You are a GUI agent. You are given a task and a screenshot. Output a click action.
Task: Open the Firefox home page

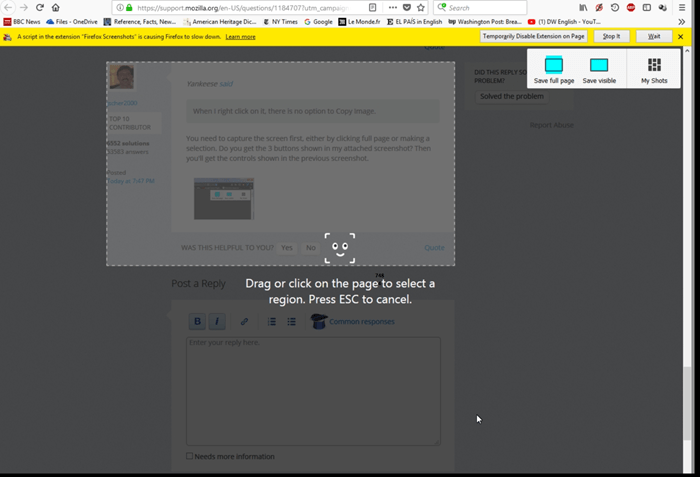click(x=55, y=8)
